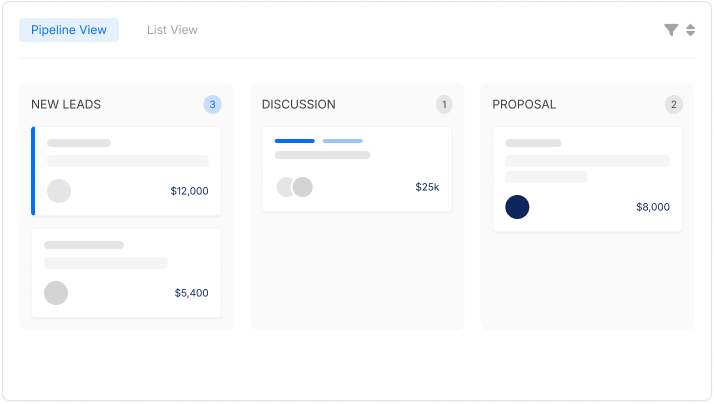Select the avatar on the $12,000 card

click(x=59, y=191)
